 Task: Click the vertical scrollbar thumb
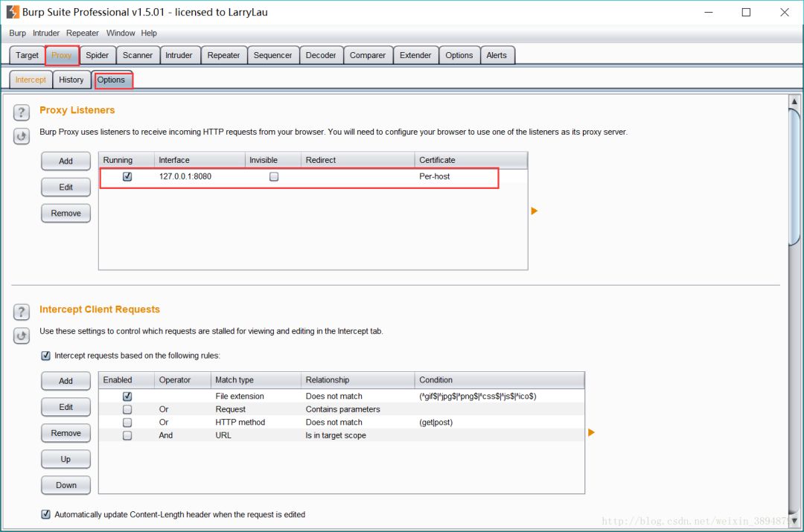[794, 177]
